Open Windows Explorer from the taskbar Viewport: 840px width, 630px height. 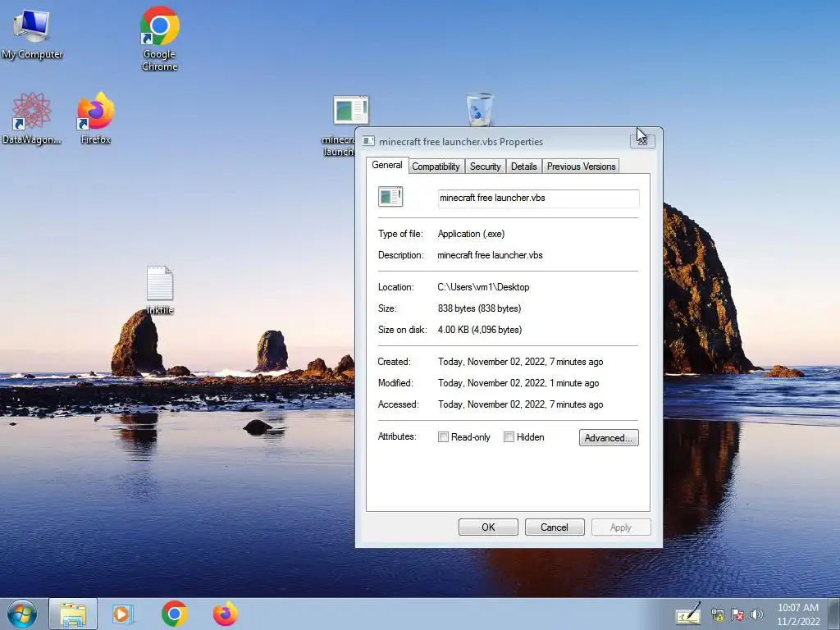point(73,614)
